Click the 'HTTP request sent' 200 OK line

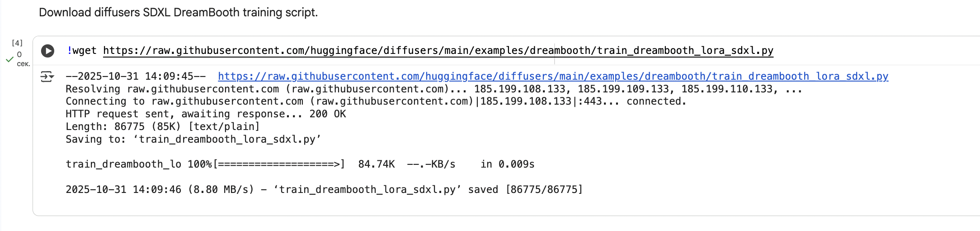coord(206,114)
